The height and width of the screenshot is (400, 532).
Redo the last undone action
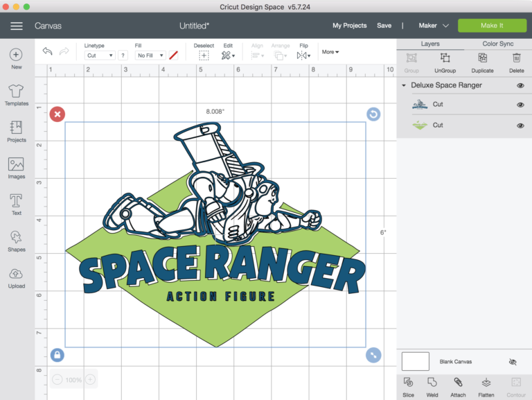[x=64, y=51]
